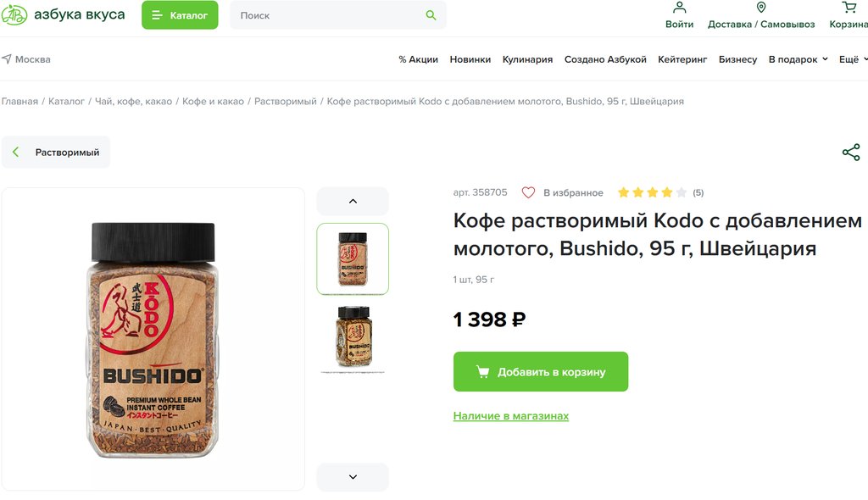Image resolution: width=868 pixels, height=500 pixels.
Task: Toggle the В избранное heart
Action: 528,192
